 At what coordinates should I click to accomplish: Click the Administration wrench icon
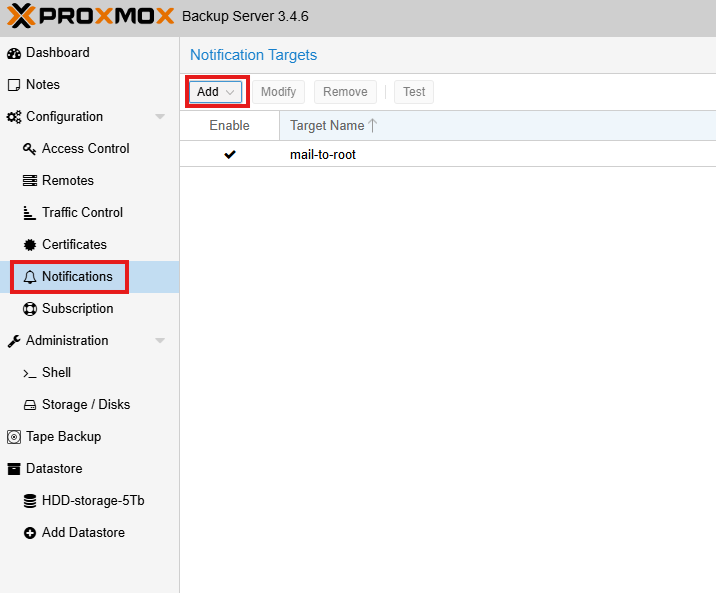14,341
